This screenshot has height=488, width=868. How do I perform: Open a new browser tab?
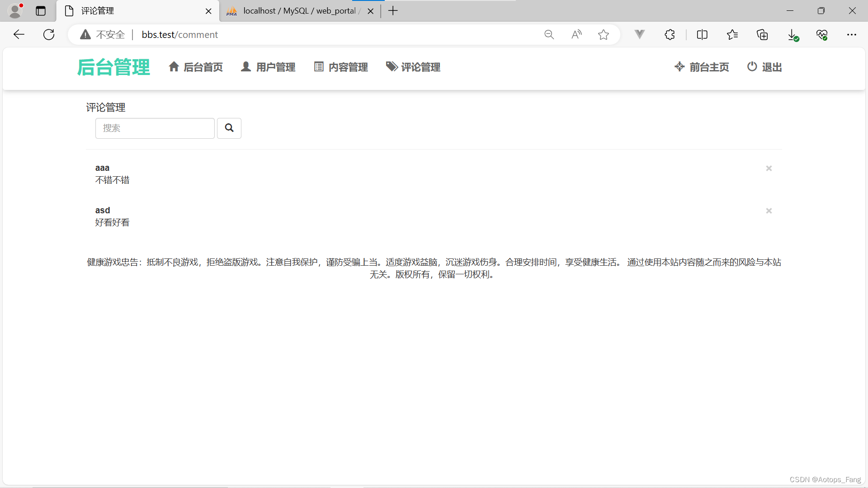[x=393, y=11]
